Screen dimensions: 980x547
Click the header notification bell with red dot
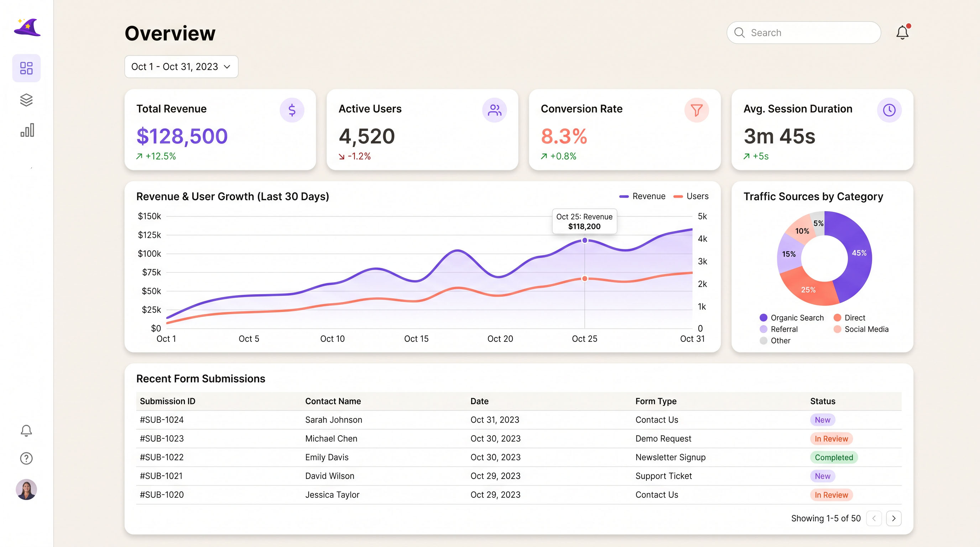(x=902, y=32)
